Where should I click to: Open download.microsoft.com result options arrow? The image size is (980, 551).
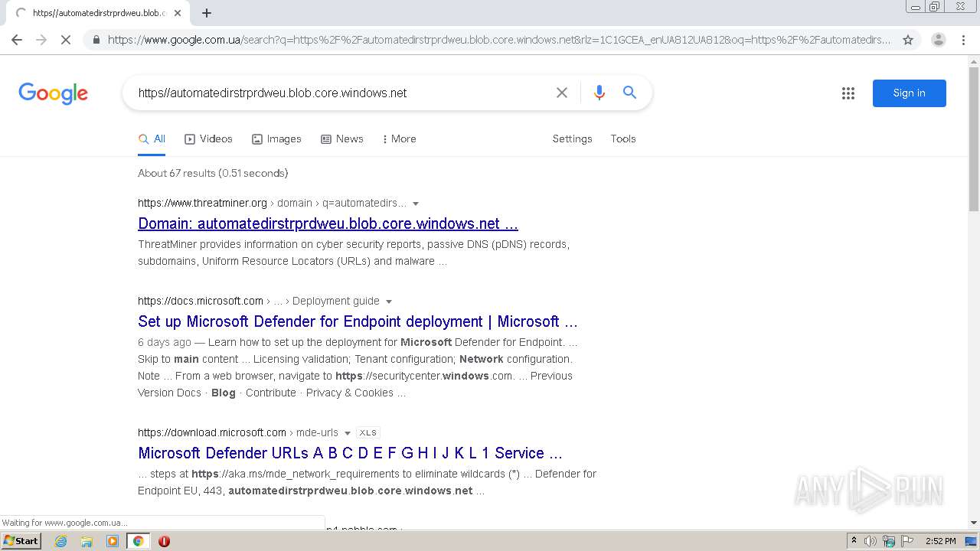coord(347,433)
